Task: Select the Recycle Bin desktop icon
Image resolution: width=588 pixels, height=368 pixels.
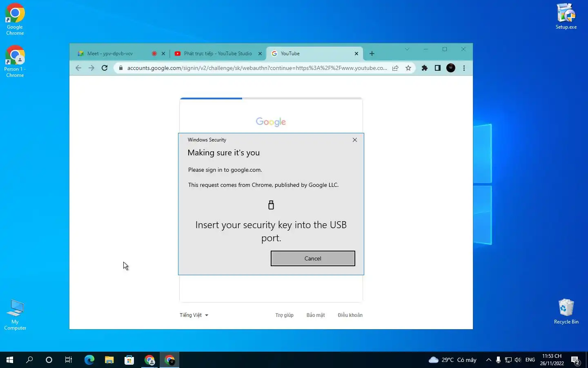Action: coord(566,312)
